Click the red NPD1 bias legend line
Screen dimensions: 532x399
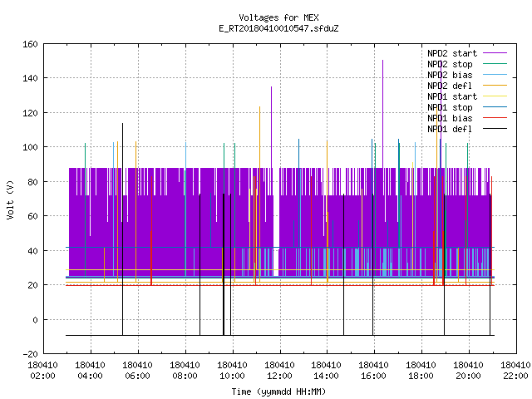495,118
